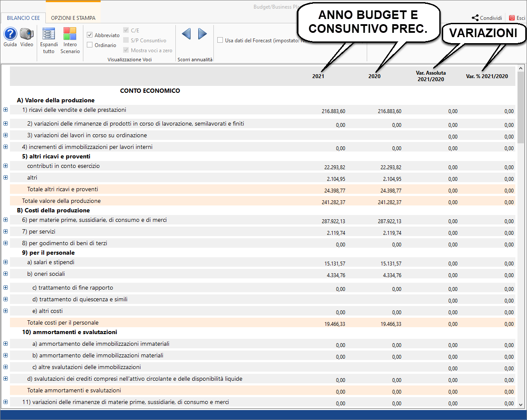The width and height of the screenshot is (527, 420).
Task: Click 2021 value 22.293,82 for contributi in conto esercizio
Action: coord(335,167)
